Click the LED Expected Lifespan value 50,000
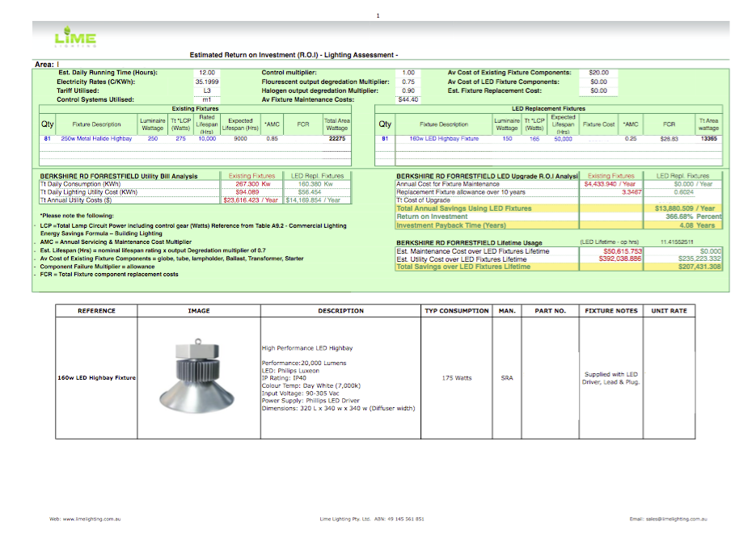 click(x=563, y=139)
